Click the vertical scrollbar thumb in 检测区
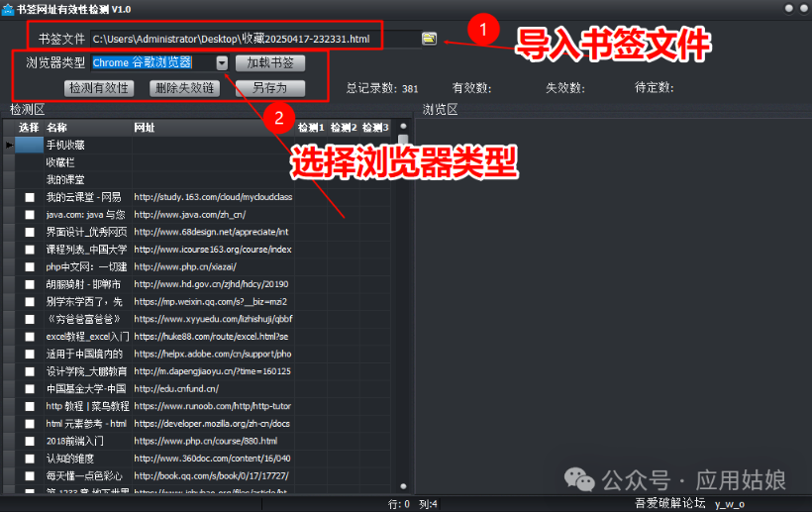This screenshot has width=812, height=512. click(403, 140)
